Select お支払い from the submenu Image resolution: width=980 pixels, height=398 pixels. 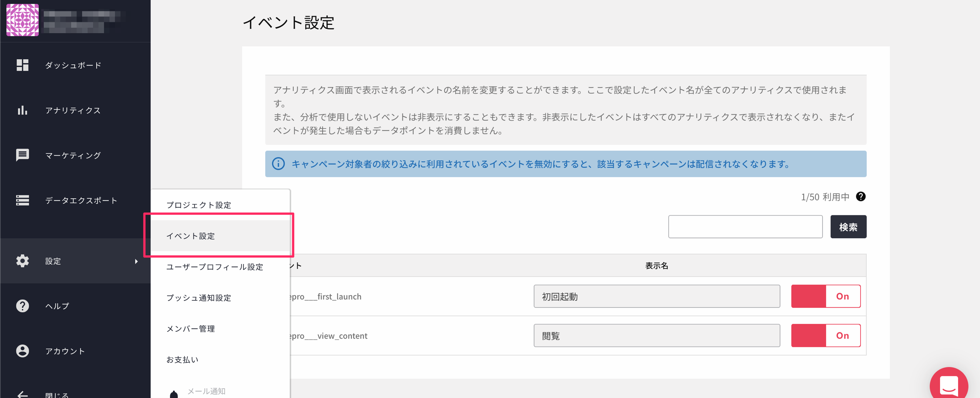pos(220,359)
